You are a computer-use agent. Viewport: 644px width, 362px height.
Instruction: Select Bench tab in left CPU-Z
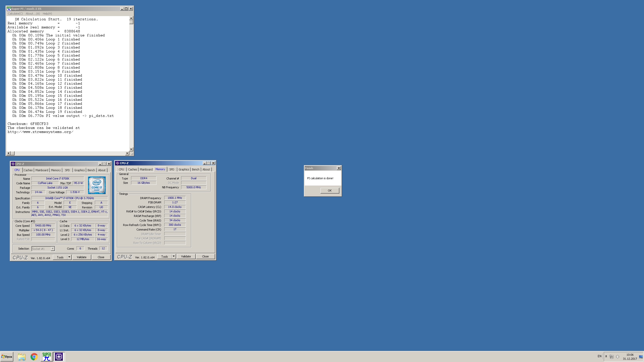91,170
